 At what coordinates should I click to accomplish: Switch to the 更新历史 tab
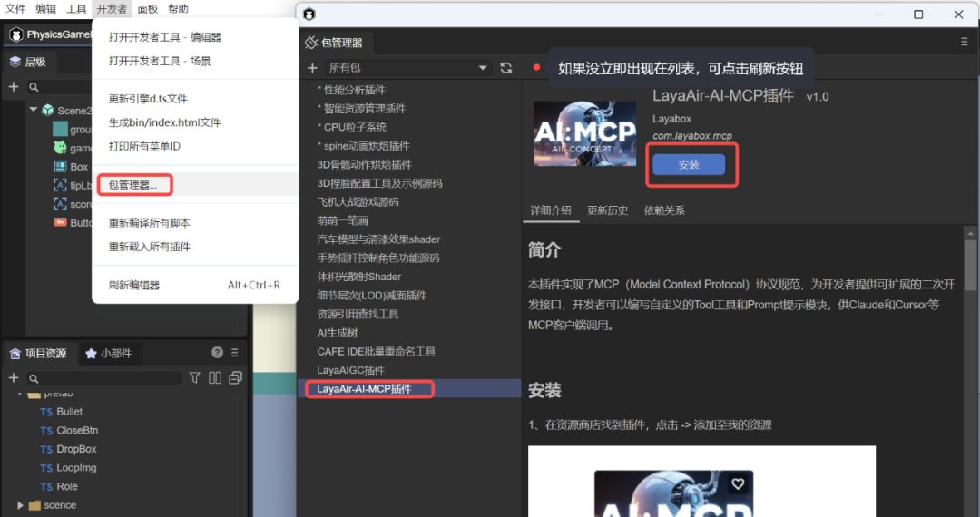click(607, 210)
